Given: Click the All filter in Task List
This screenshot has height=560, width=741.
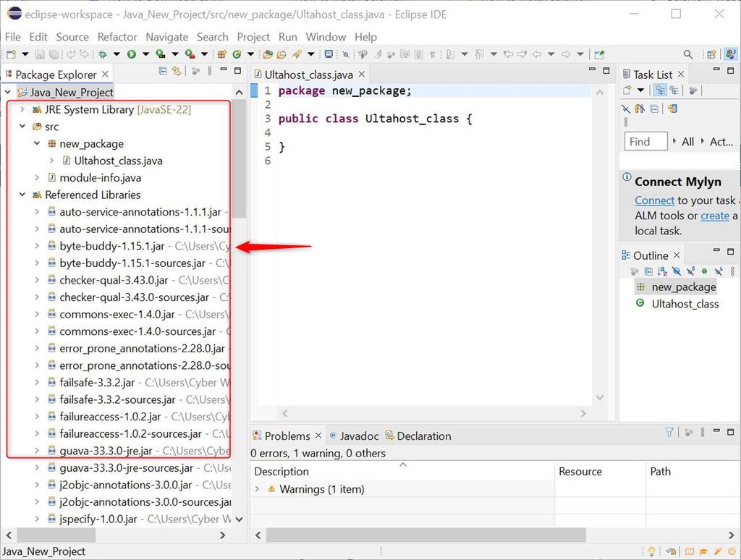Looking at the screenshot, I should tap(687, 141).
